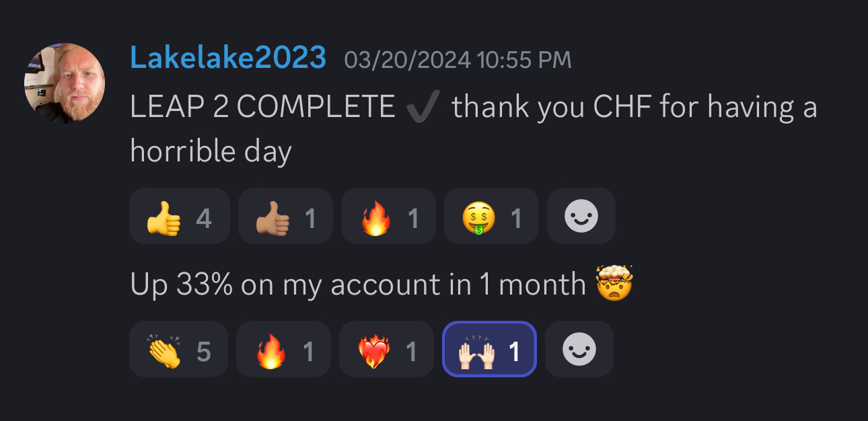The height and width of the screenshot is (421, 868).
Task: Click the count 5 on the clapping reaction
Action: point(203,350)
